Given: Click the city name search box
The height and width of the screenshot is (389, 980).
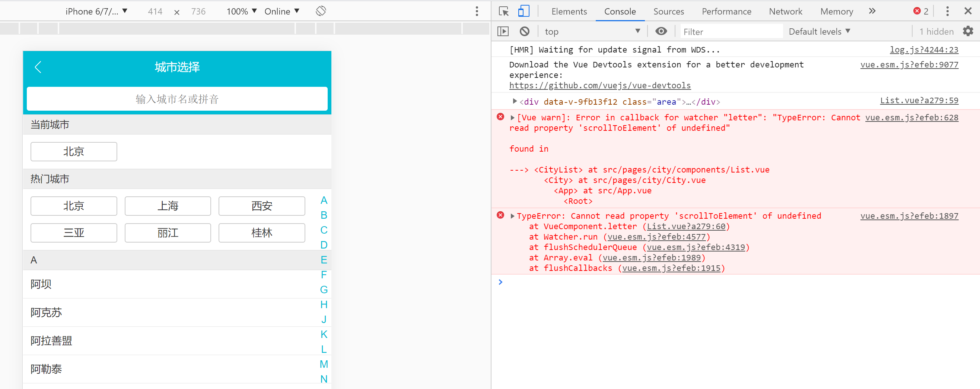Looking at the screenshot, I should point(177,99).
